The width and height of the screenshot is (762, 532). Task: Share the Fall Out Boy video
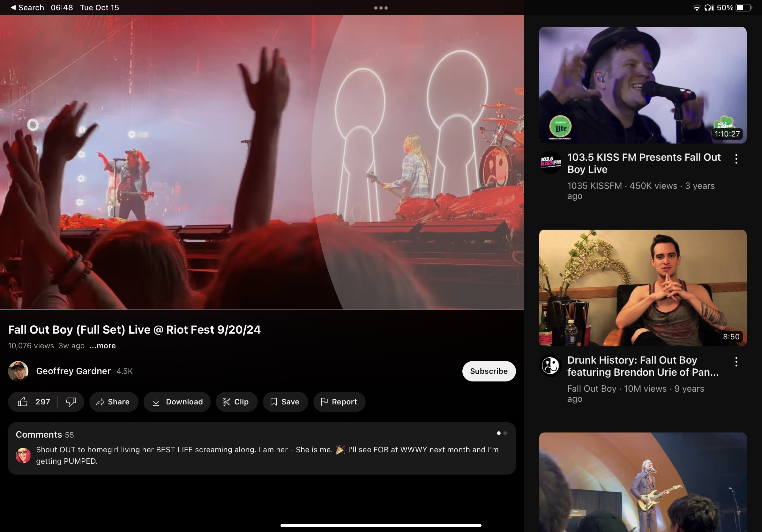(113, 402)
